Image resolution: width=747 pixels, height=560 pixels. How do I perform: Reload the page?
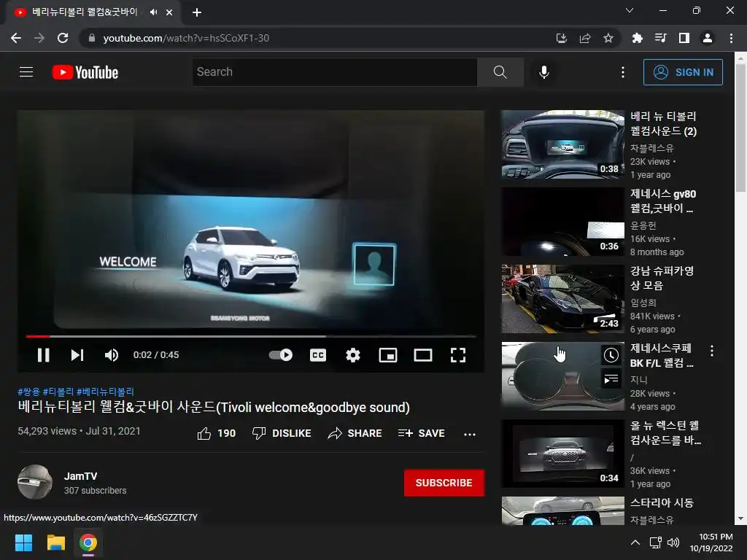tap(63, 38)
